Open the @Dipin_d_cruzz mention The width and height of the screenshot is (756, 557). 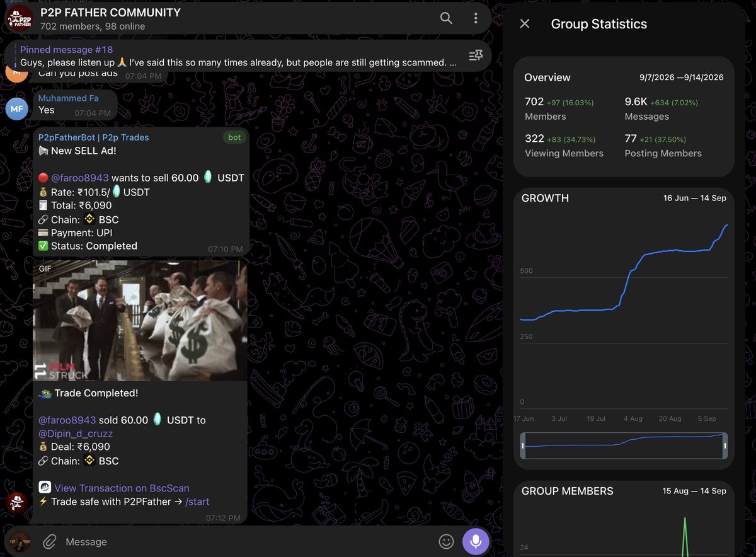(x=76, y=434)
